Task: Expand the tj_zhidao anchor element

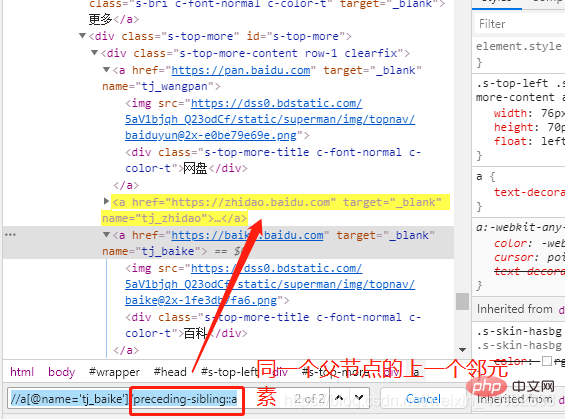Action: [106, 201]
